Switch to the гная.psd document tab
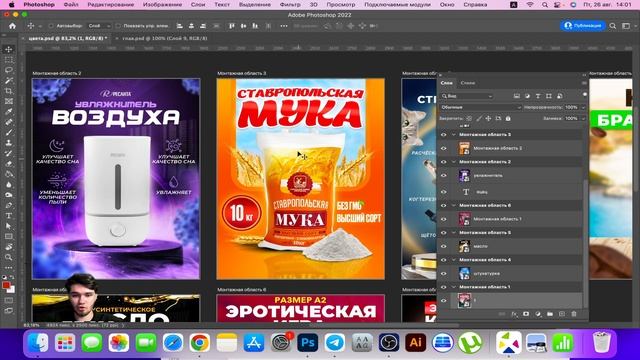 (165, 38)
